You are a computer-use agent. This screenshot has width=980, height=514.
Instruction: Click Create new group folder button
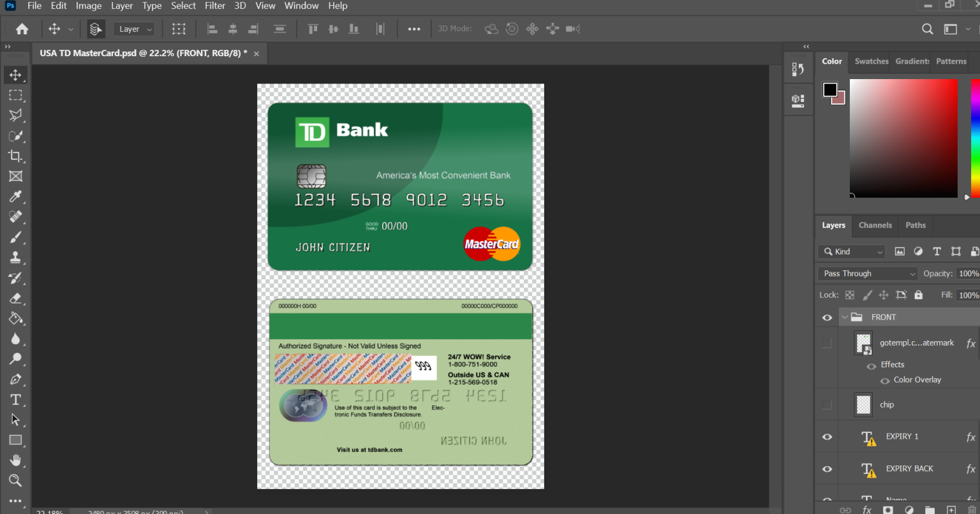click(x=930, y=510)
